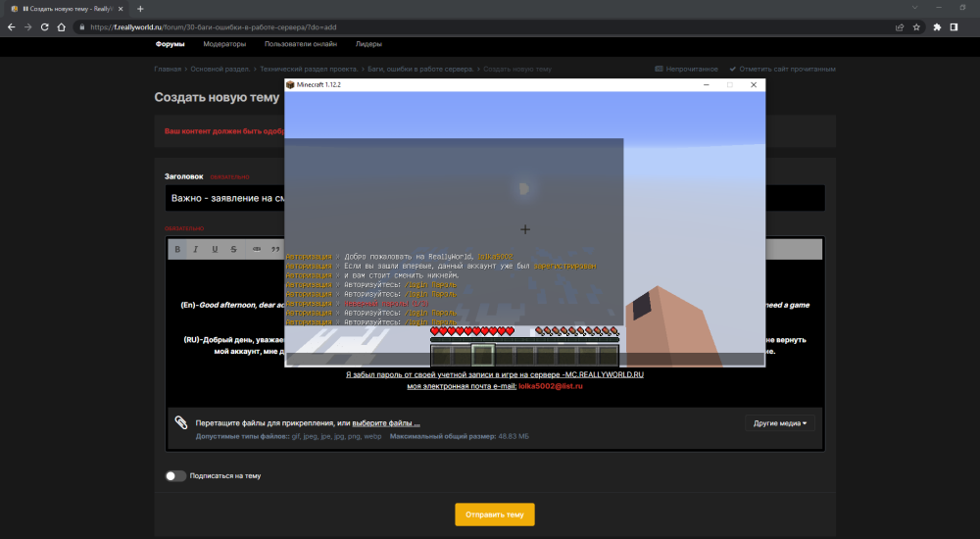Click 'Отметить сайт прочитанным'
Image resolution: width=980 pixels, height=539 pixels.
(782, 70)
